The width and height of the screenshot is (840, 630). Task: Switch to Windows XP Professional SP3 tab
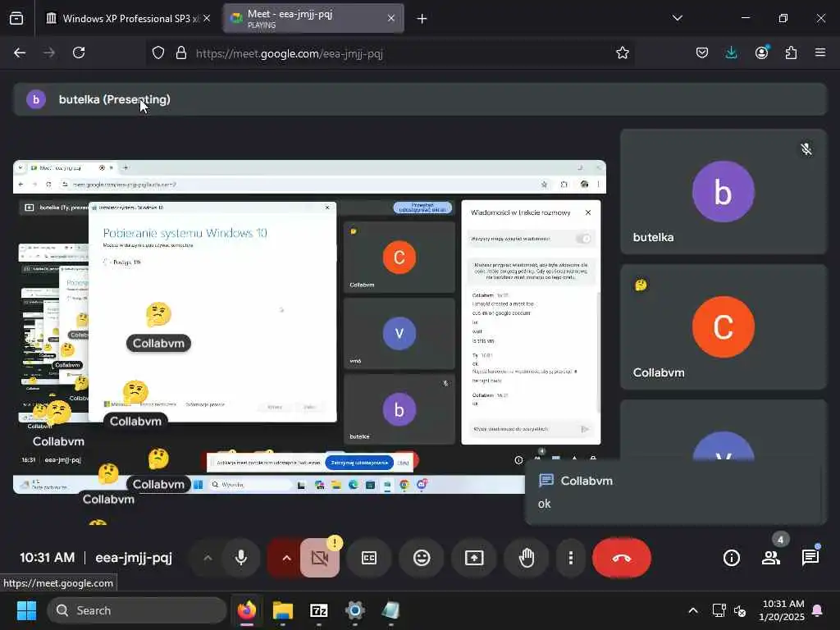pyautogui.click(x=129, y=18)
